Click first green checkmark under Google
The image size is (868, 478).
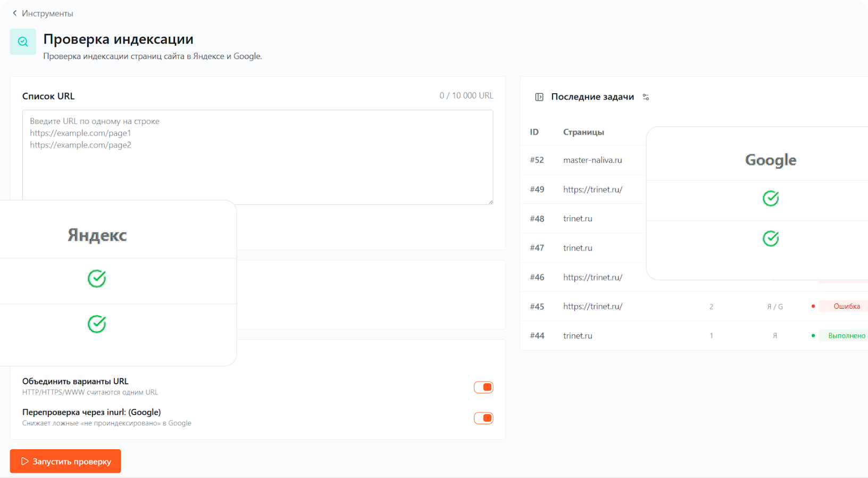pos(771,199)
